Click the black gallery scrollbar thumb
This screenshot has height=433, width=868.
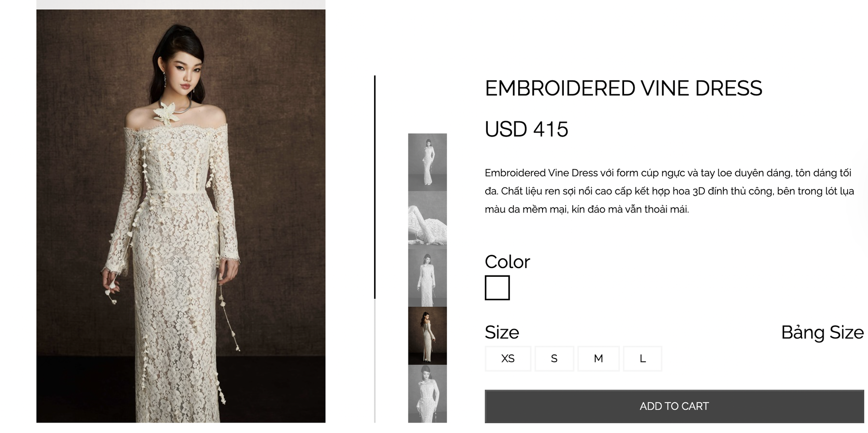375,187
